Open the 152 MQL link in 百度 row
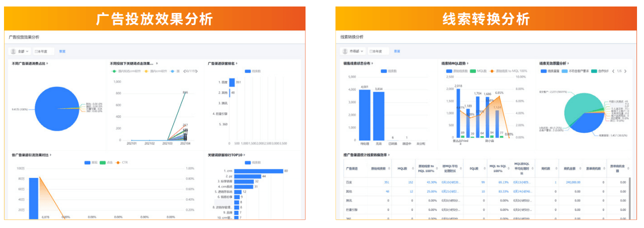 410,182
